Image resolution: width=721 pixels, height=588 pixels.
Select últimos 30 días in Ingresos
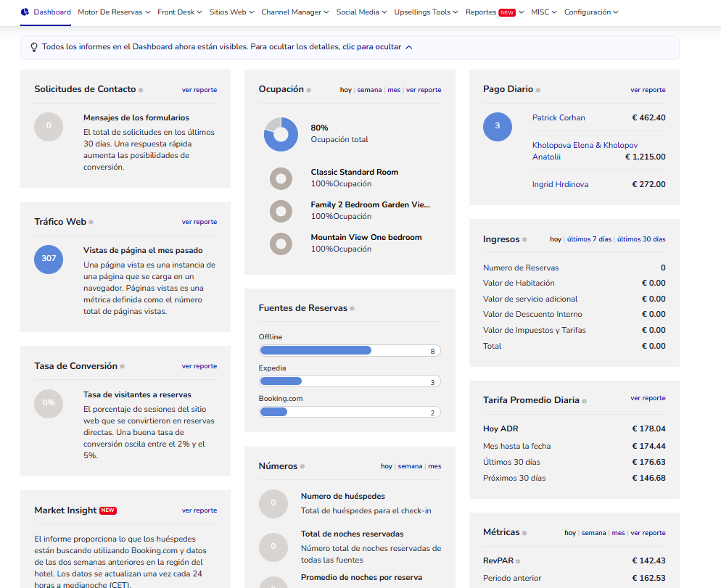(x=641, y=239)
